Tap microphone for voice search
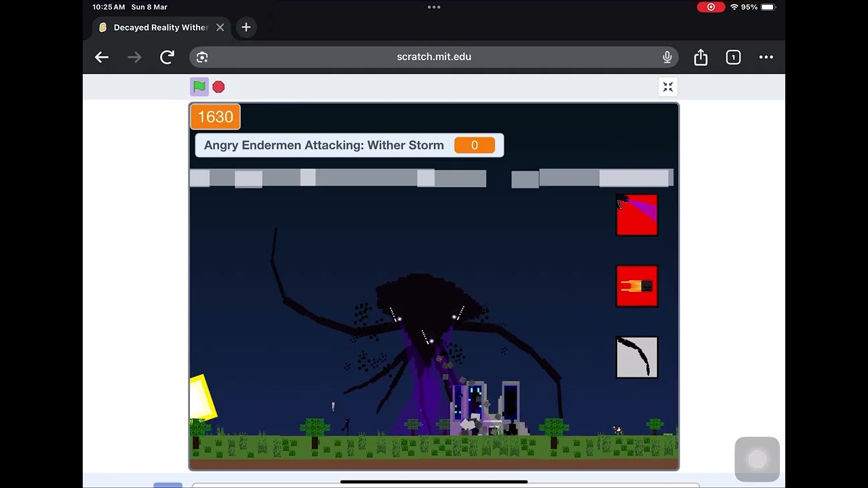The width and height of the screenshot is (868, 488). [x=667, y=57]
